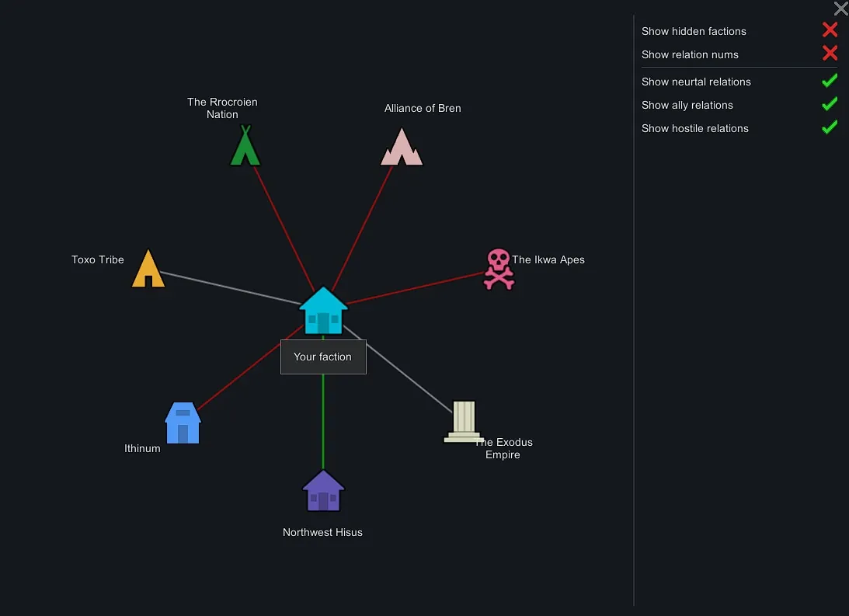Screen dimensions: 849x616
Task: Close the faction relations window
Action: point(840,9)
